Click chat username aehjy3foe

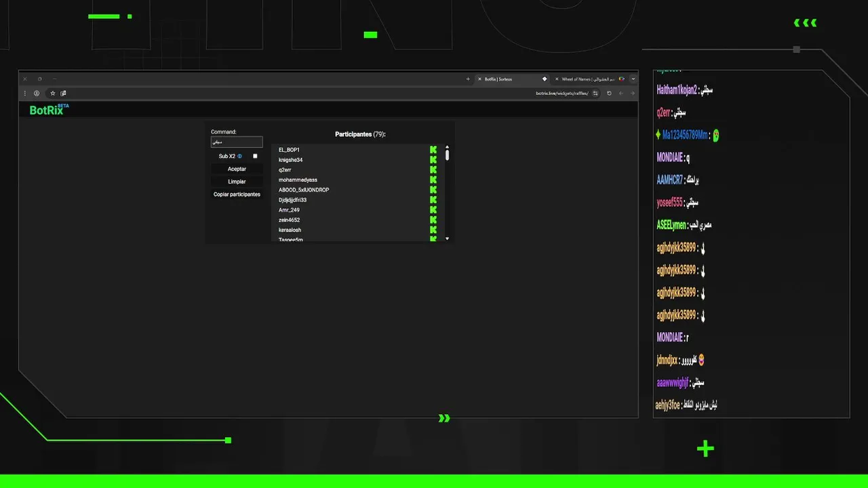coord(667,405)
